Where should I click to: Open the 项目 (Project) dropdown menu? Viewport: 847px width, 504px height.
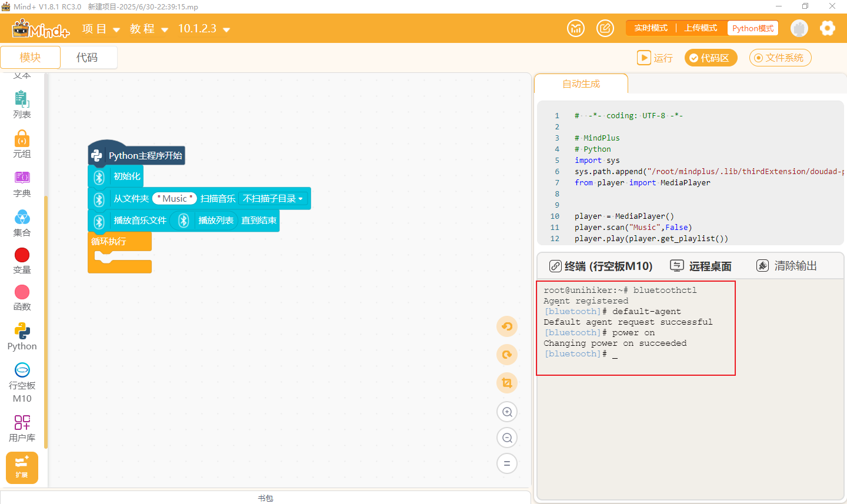101,29
